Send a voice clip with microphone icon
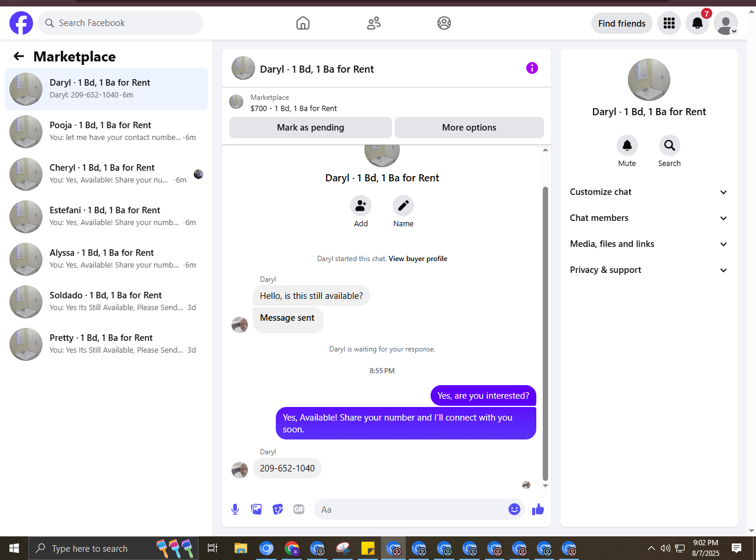Screen dimensions: 756x560 [235, 509]
